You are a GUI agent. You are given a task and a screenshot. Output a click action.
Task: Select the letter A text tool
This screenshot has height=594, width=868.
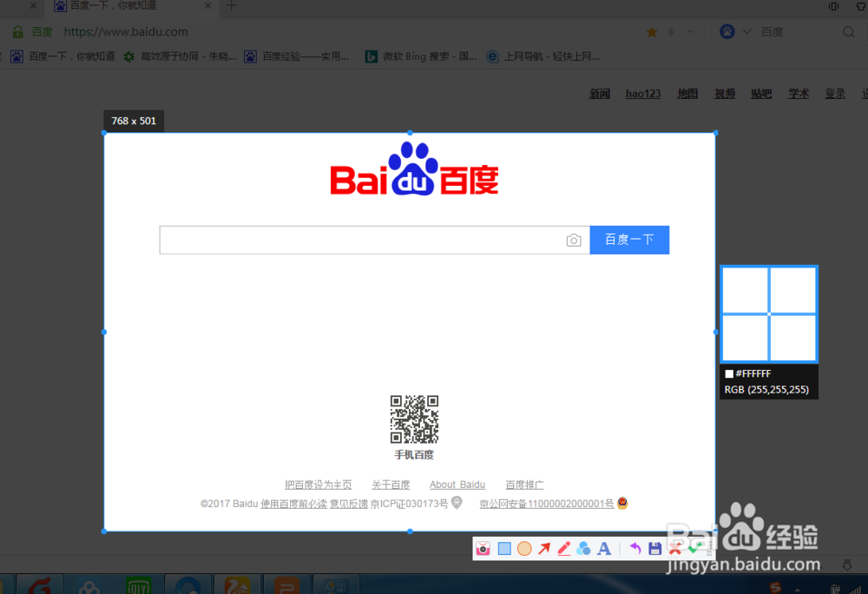tap(604, 549)
